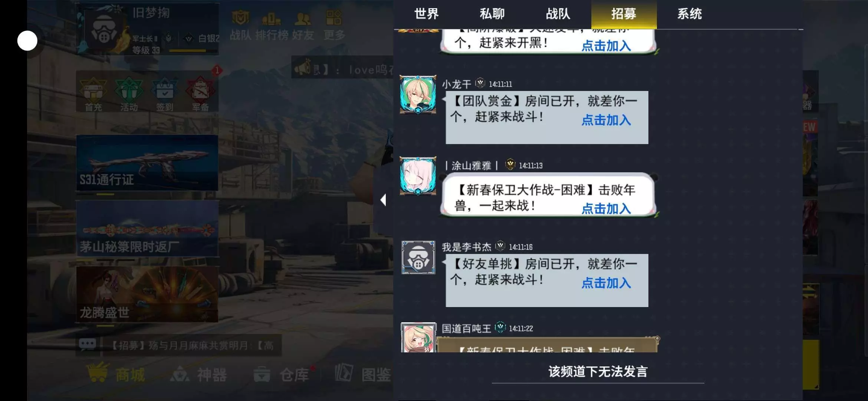Image resolution: width=868 pixels, height=401 pixels.
Task: Collapse the chat panel with the left arrow
Action: 384,200
